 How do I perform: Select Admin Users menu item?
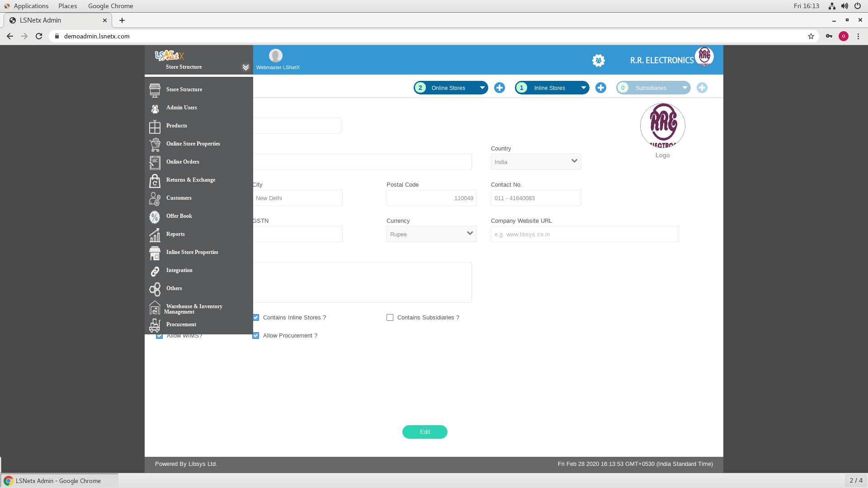[181, 108]
